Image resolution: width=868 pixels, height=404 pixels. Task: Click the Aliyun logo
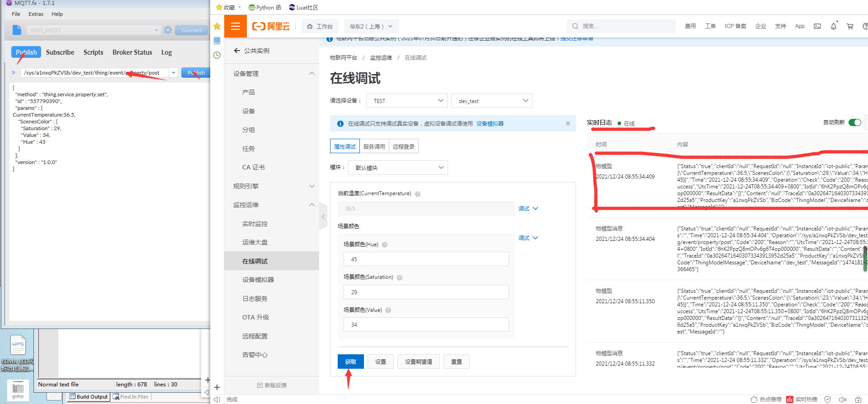(x=271, y=26)
